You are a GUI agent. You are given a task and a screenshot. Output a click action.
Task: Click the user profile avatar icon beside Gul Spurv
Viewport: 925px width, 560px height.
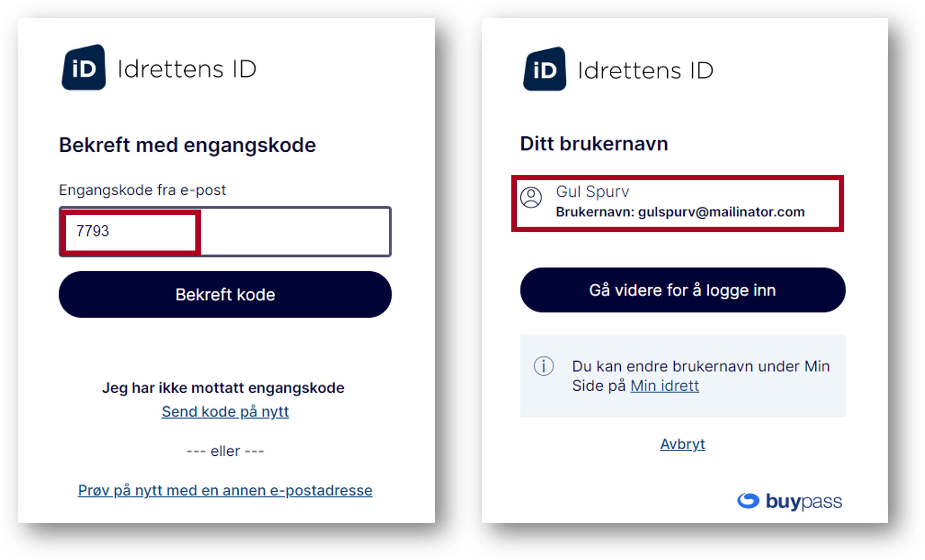click(x=531, y=198)
